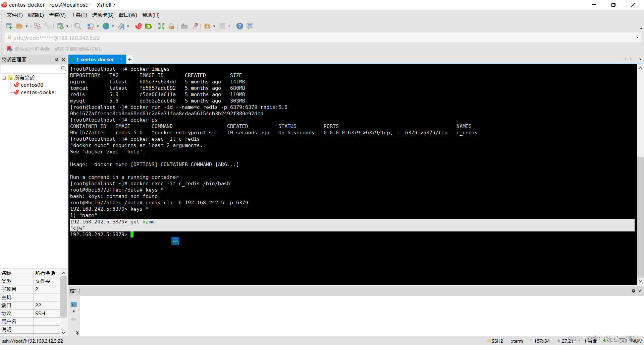The image size is (644, 345).
Task: Click scroll-down arrow of properties panel
Action: point(63,333)
